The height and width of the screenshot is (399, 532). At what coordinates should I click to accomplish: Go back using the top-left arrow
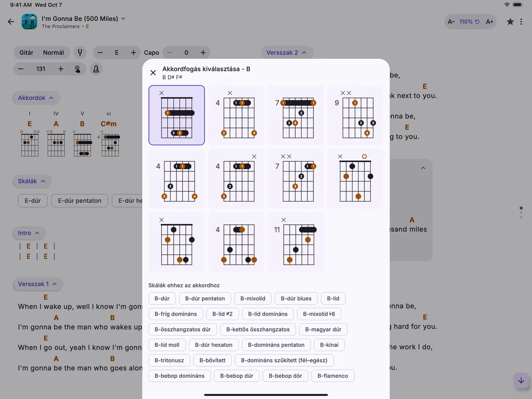click(11, 22)
